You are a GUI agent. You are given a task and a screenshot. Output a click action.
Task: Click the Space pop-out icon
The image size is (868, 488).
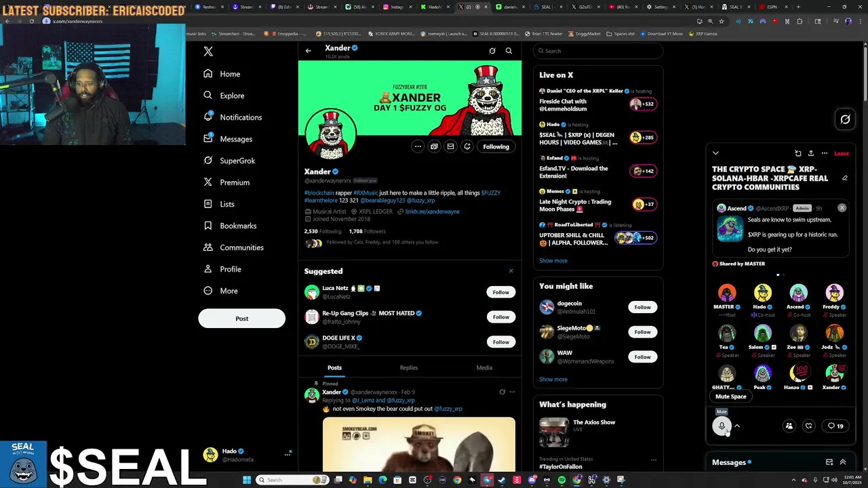[x=798, y=154]
